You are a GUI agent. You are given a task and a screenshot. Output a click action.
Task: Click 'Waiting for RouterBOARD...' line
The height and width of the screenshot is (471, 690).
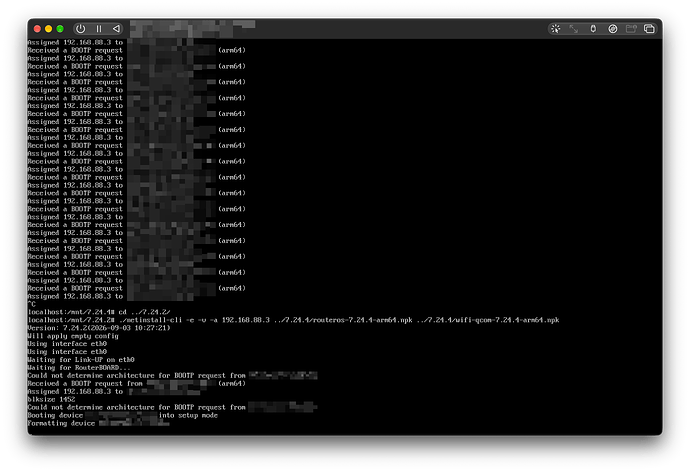tap(79, 368)
